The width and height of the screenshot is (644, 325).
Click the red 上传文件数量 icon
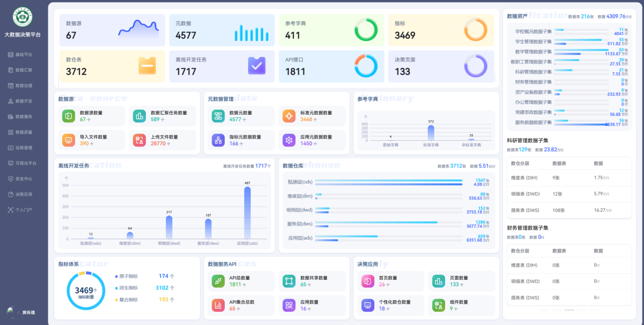point(139,140)
